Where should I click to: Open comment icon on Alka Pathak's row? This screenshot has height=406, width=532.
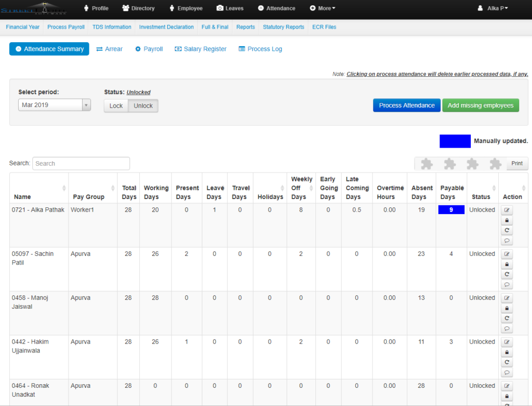pyautogui.click(x=507, y=241)
